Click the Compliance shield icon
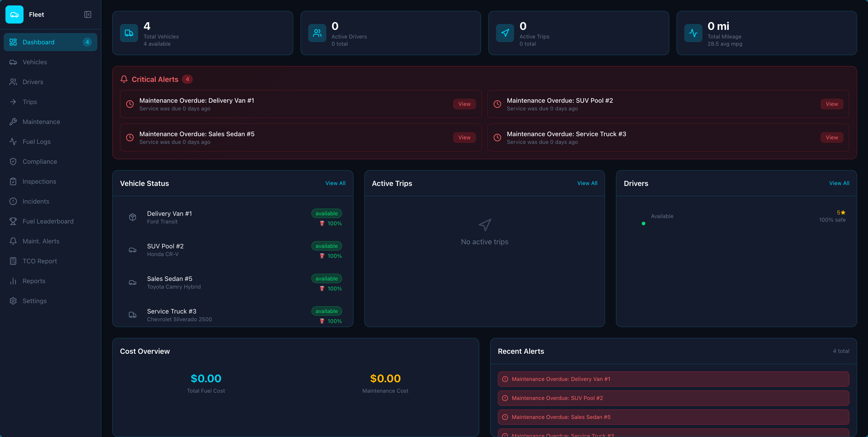This screenshot has height=437, width=868. [13, 161]
